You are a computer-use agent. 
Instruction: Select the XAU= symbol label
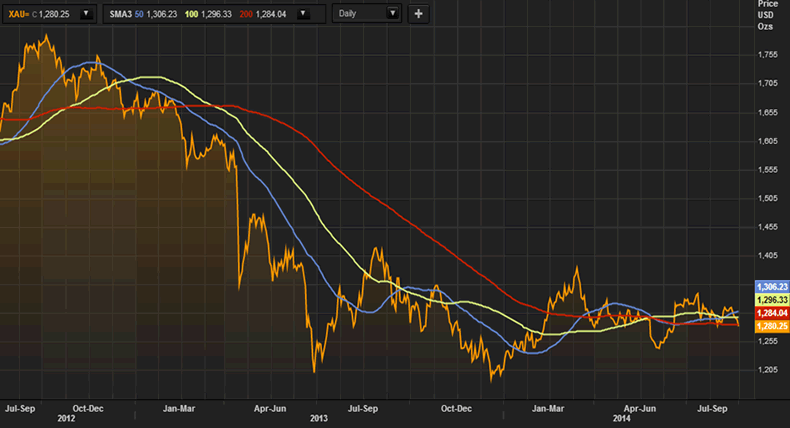19,14
